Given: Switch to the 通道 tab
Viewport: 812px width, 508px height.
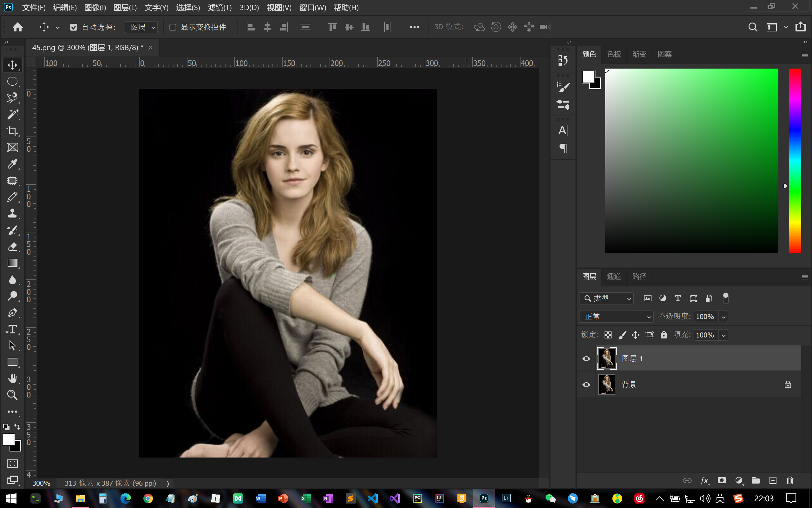Looking at the screenshot, I should (x=614, y=277).
